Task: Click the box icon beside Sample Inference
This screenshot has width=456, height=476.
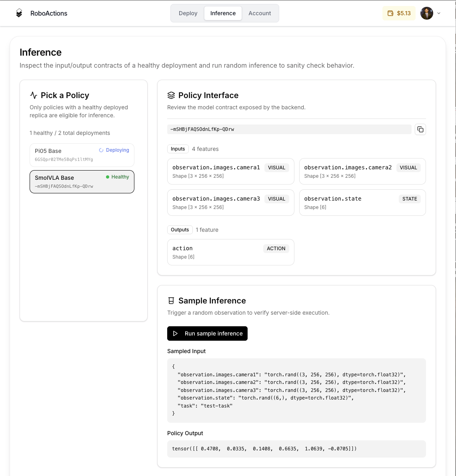Action: pyautogui.click(x=171, y=300)
